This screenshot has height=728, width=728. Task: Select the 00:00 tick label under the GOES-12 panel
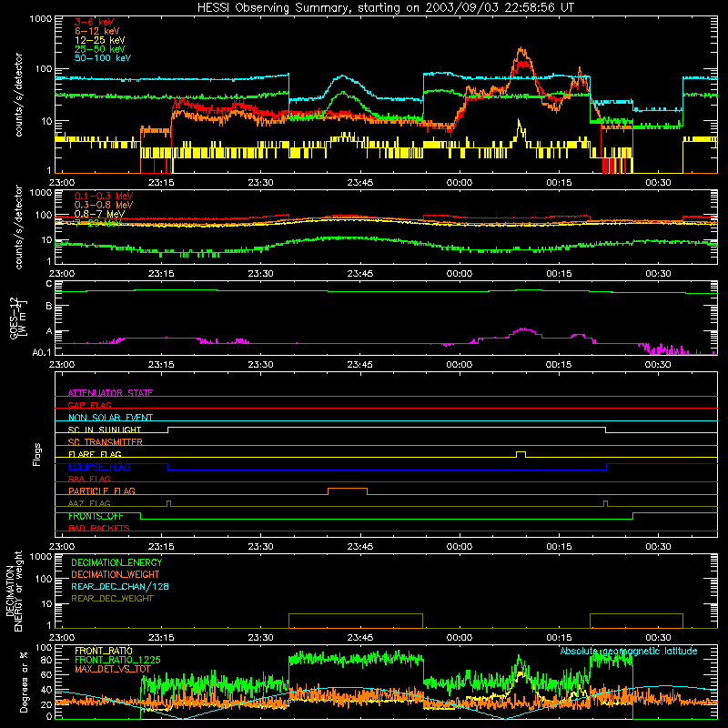pos(460,365)
